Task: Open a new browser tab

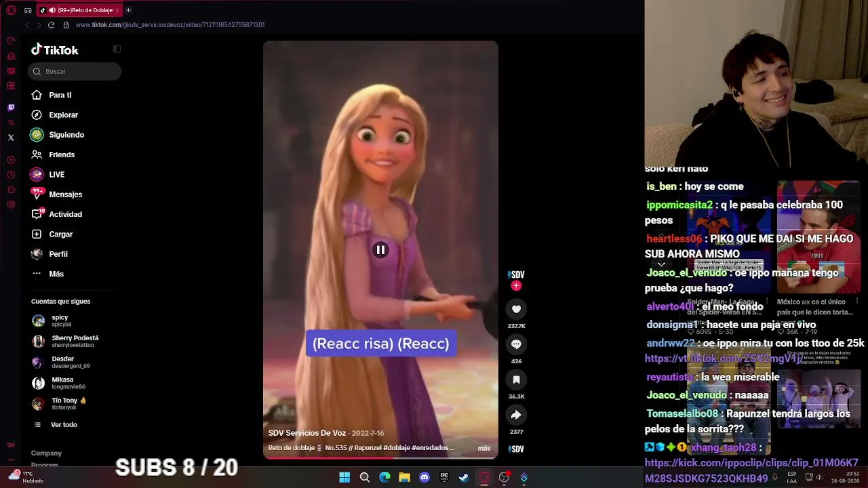Action: pos(128,10)
